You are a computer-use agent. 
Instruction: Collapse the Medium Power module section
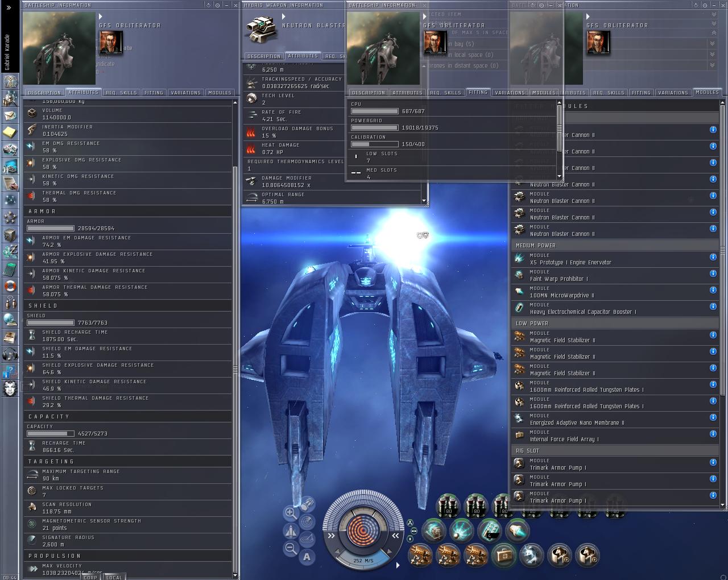pos(614,246)
